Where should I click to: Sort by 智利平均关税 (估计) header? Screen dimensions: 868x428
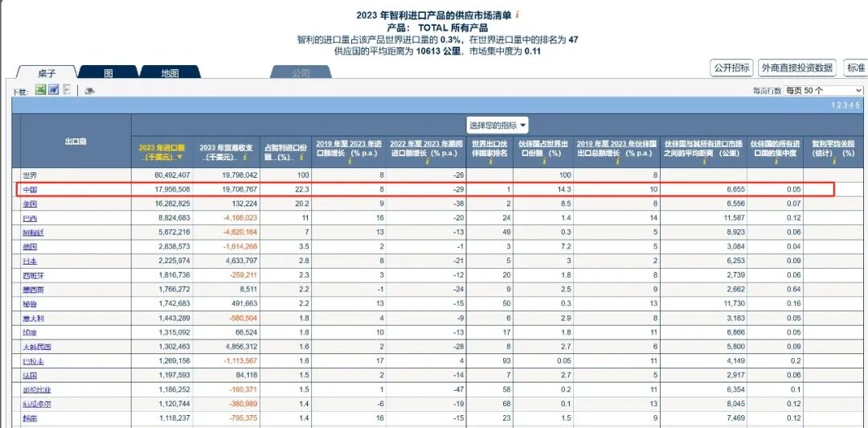833,148
